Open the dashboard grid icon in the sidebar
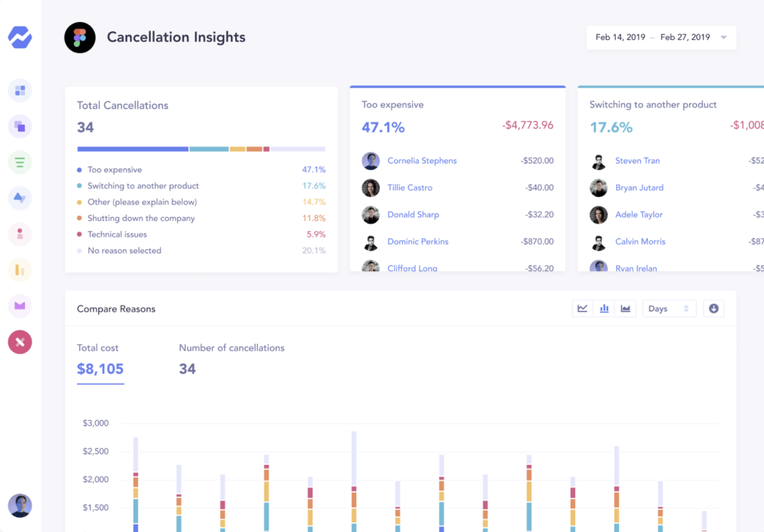 [x=19, y=90]
